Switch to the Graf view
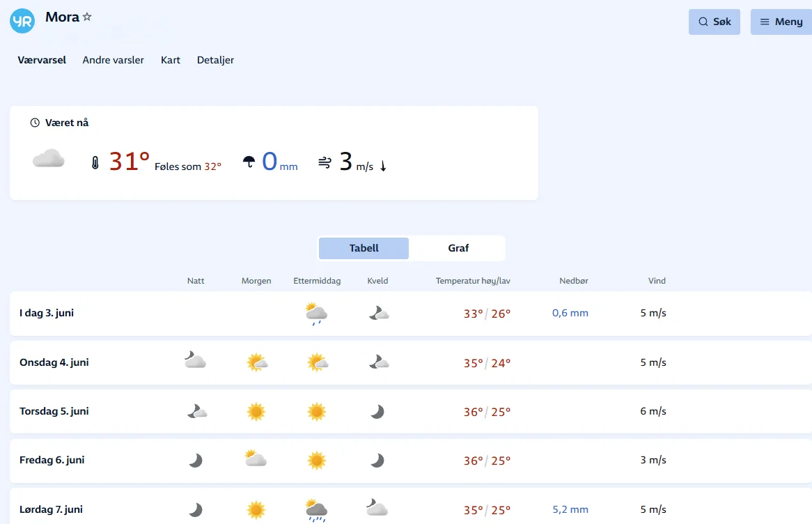This screenshot has width=812, height=524. (x=458, y=248)
